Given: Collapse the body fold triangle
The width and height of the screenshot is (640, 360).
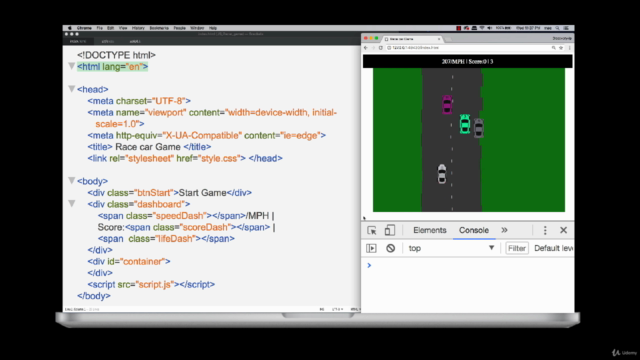Looking at the screenshot, I should (71, 180).
